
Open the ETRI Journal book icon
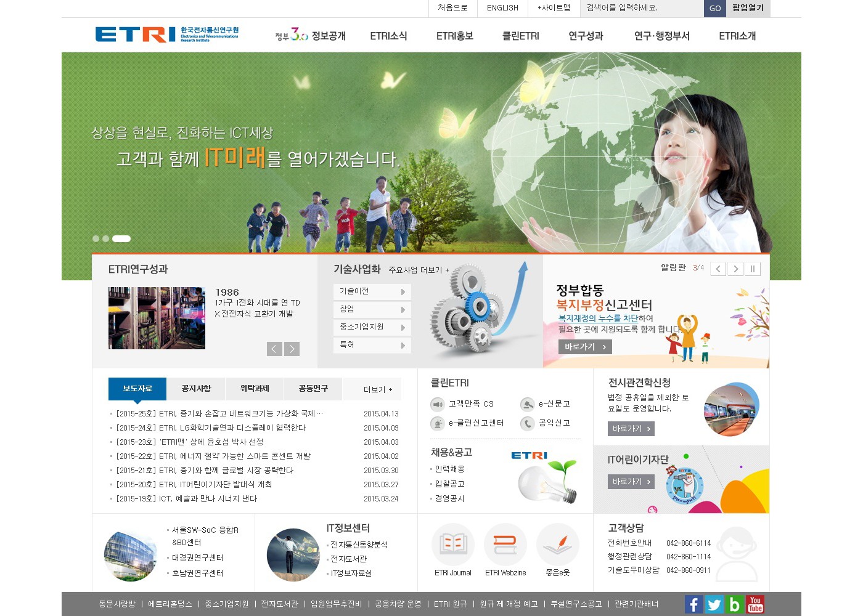click(x=453, y=545)
